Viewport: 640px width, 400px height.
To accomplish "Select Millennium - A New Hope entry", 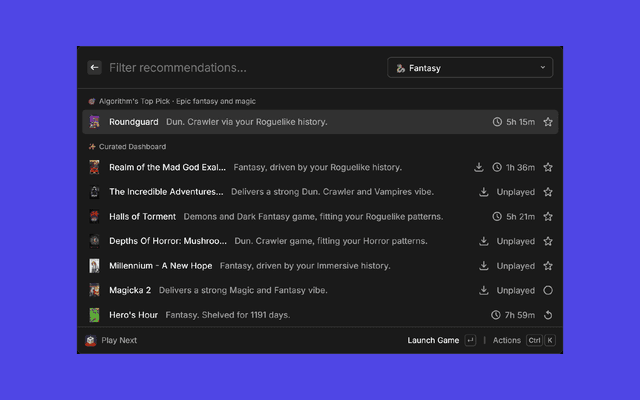I will tap(320, 266).
